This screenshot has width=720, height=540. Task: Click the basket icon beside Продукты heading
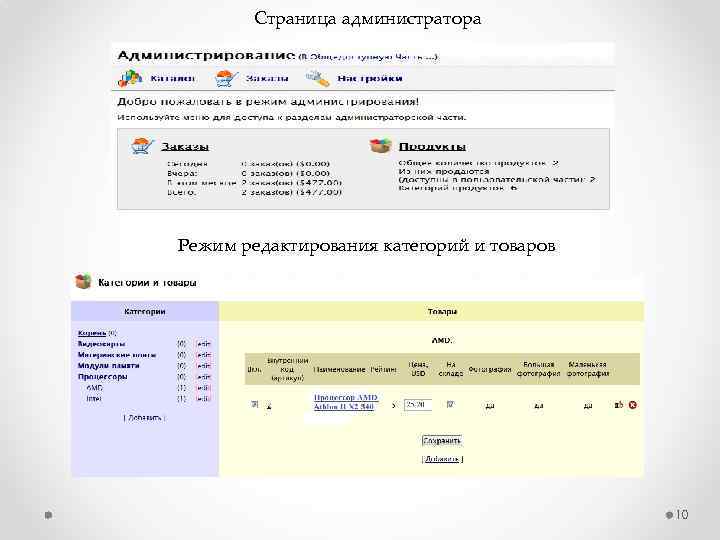(x=381, y=146)
